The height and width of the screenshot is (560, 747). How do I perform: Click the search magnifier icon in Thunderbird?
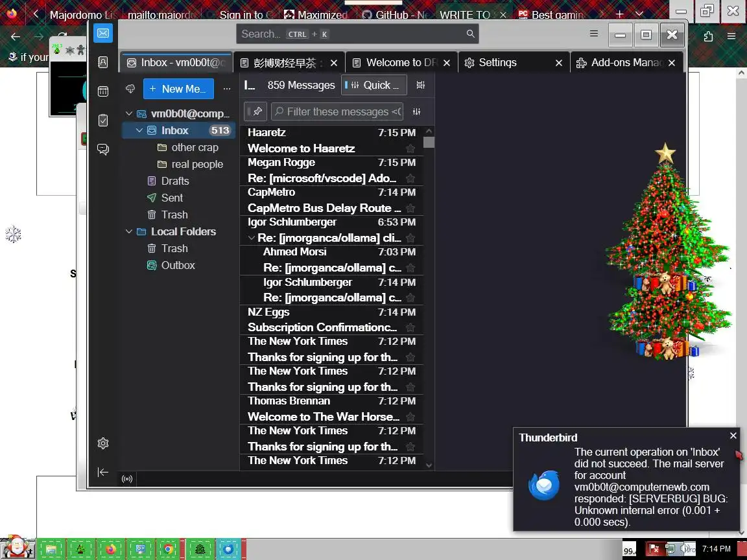[x=470, y=34]
